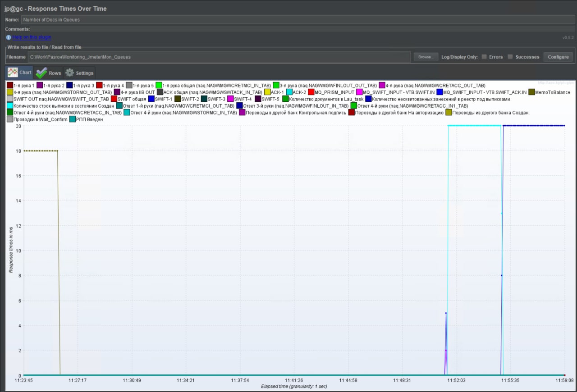
Task: Click the Filename path input field
Action: tap(219, 57)
